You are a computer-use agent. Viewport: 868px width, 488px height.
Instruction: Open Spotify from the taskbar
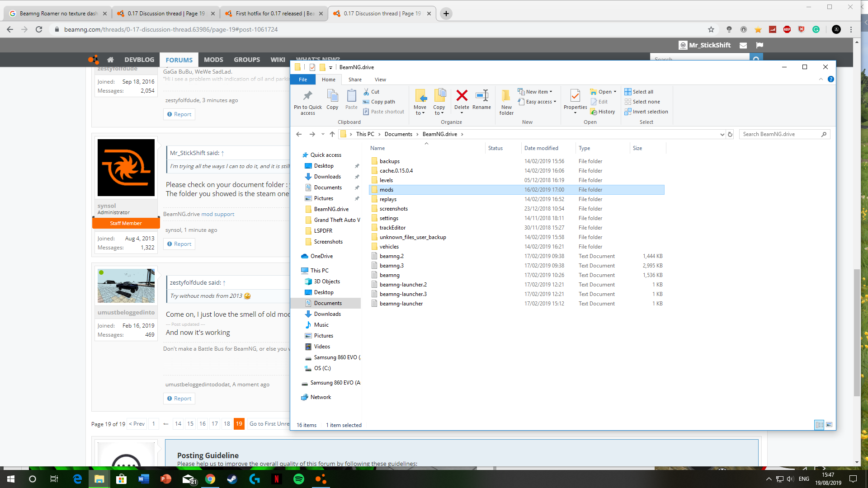[299, 479]
